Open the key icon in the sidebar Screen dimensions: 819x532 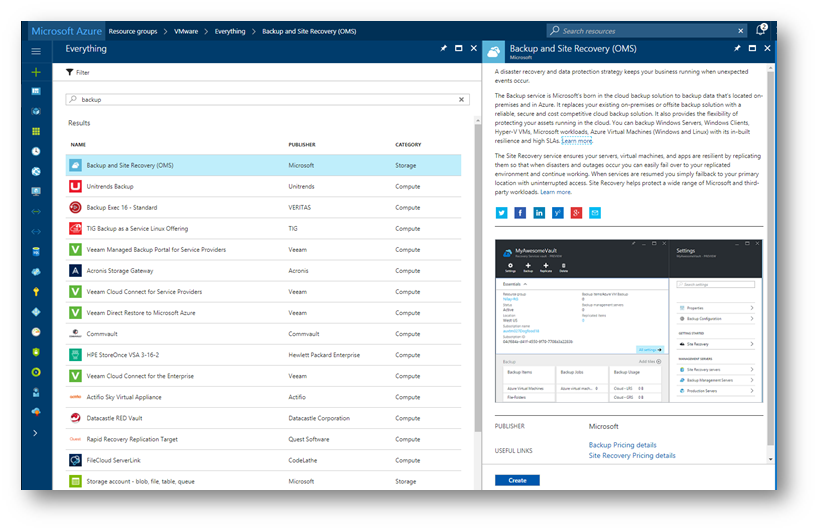[x=36, y=292]
